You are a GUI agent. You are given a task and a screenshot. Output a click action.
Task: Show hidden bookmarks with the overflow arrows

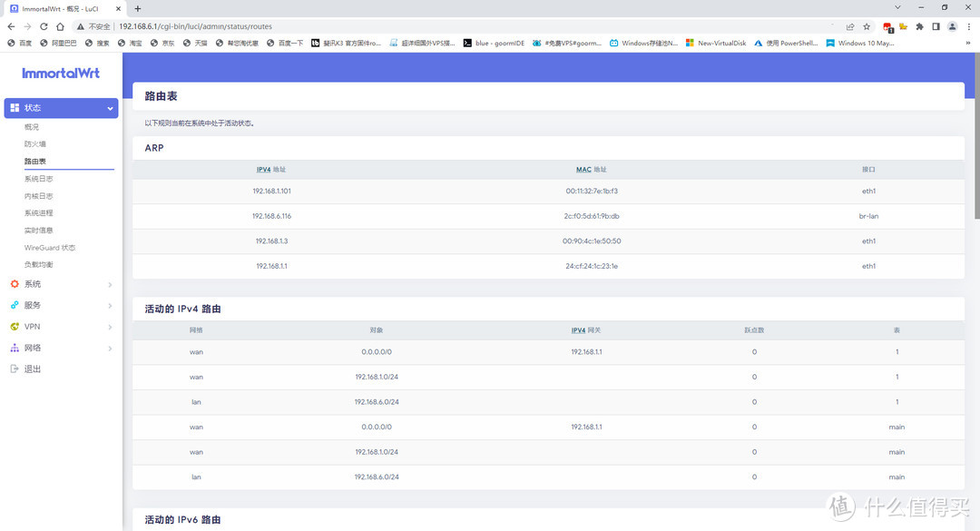(x=968, y=44)
